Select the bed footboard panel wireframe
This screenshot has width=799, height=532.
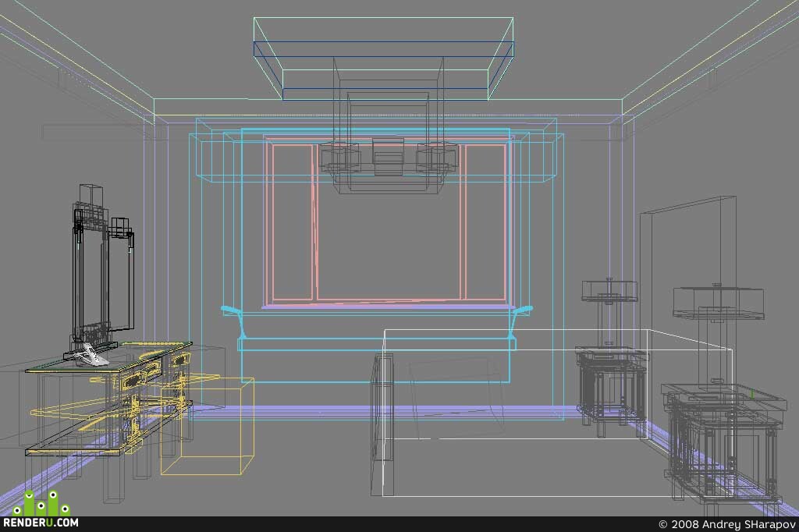(x=382, y=424)
